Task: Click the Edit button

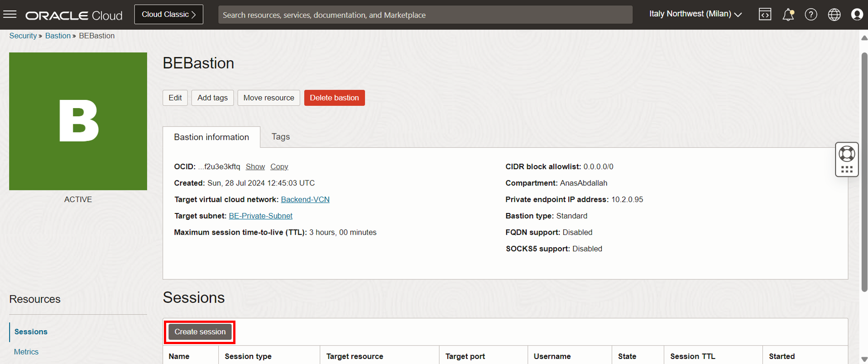Action: 175,98
